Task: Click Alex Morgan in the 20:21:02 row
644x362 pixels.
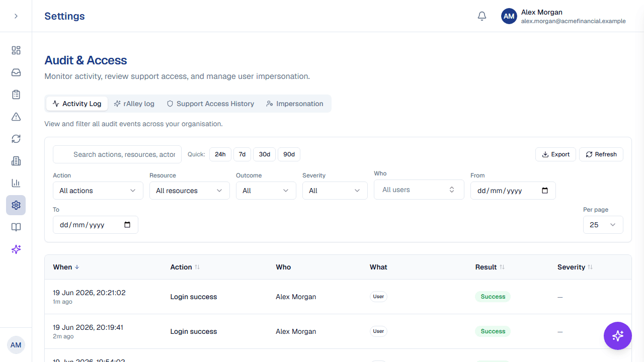Action: pyautogui.click(x=296, y=297)
